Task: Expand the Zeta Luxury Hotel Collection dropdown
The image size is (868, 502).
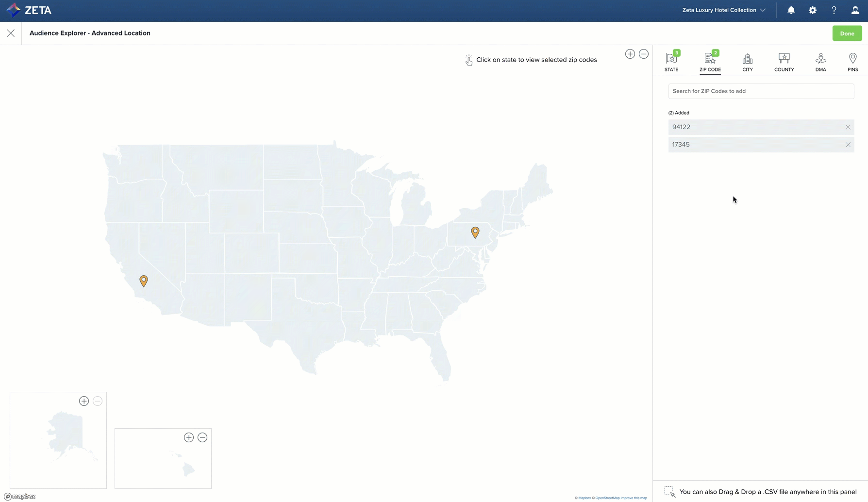Action: coord(723,10)
